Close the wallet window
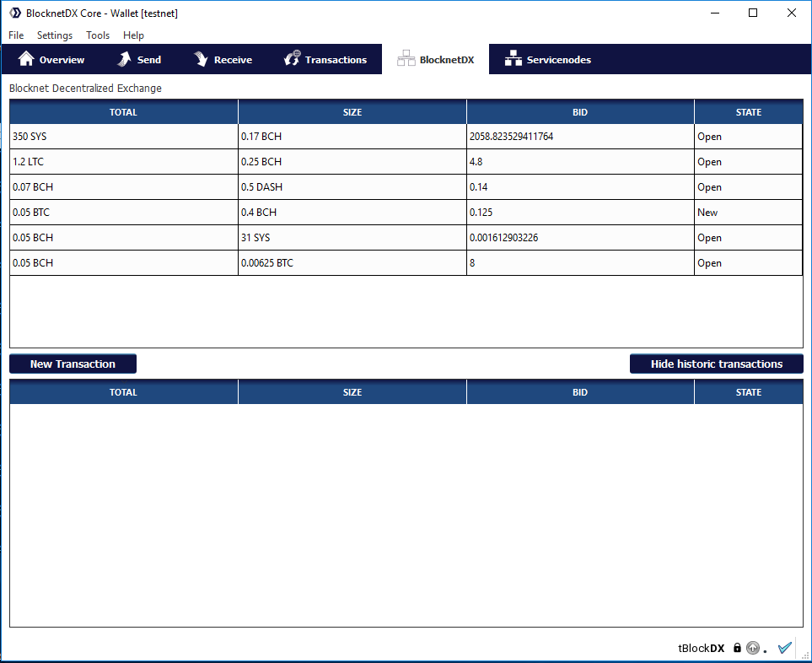 tap(791, 13)
